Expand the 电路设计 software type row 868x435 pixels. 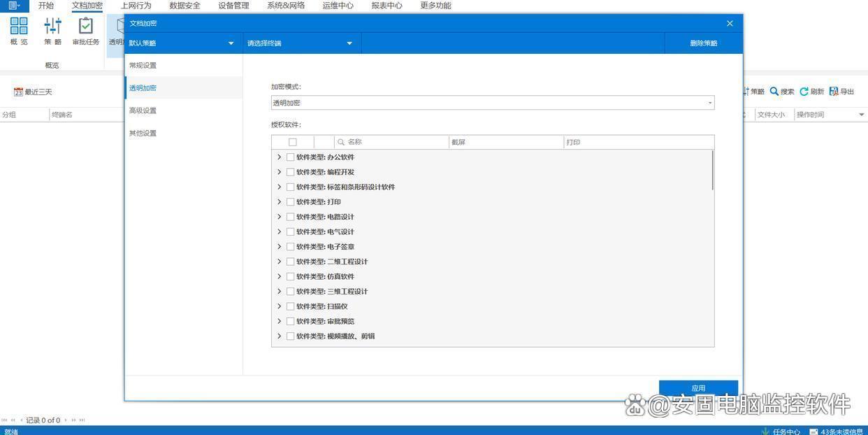pos(279,217)
